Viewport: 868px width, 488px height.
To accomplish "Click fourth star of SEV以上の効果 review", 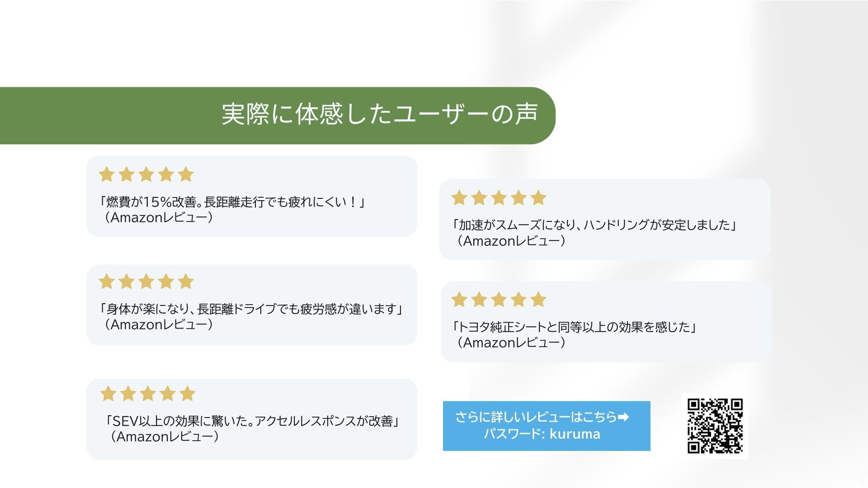I will pyautogui.click(x=168, y=394).
